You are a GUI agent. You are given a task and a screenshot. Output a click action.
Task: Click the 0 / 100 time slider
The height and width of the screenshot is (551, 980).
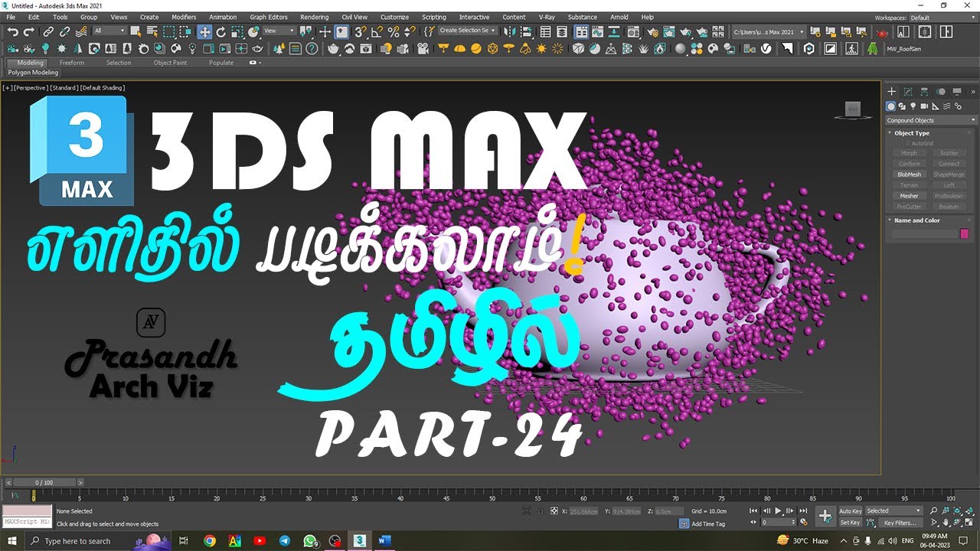pos(44,483)
